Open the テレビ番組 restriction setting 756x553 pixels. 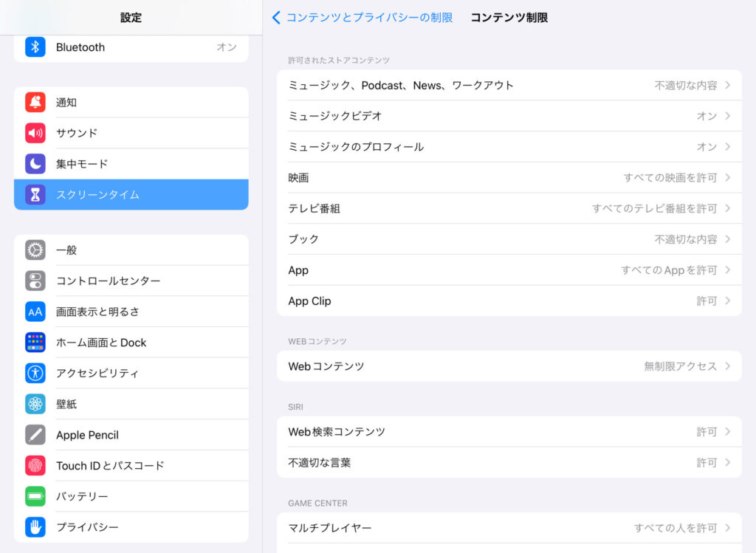(x=509, y=209)
